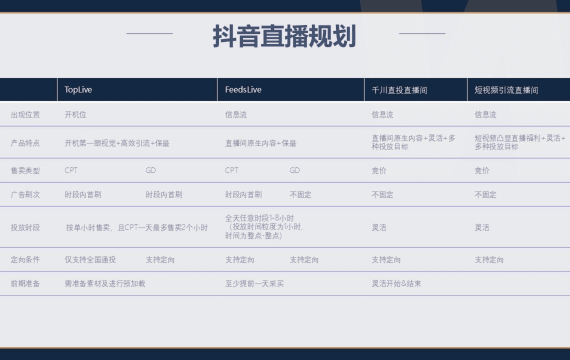Click 信息流 in the 千川直投直播间 column
This screenshot has height=360, width=570.
point(382,115)
